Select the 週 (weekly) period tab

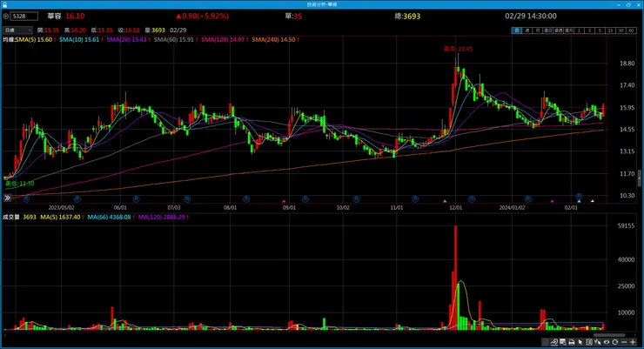click(527, 30)
